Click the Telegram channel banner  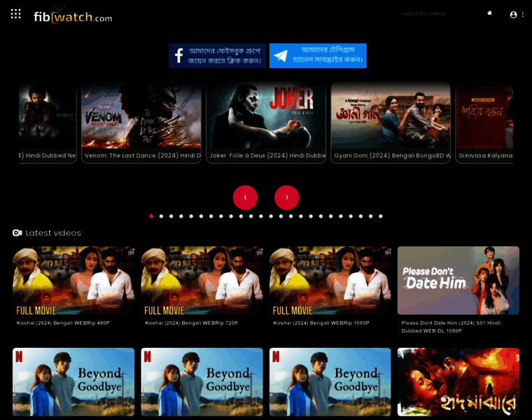[318, 56]
